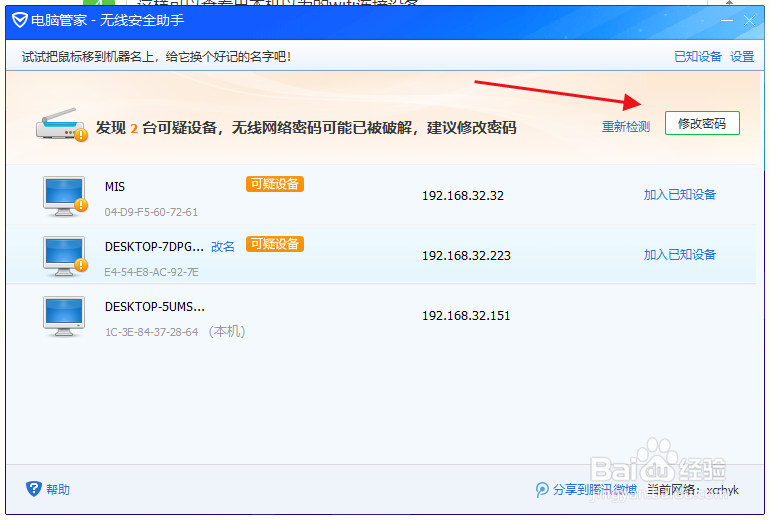Click device name DESKTOP-7DPG...

[x=154, y=246]
